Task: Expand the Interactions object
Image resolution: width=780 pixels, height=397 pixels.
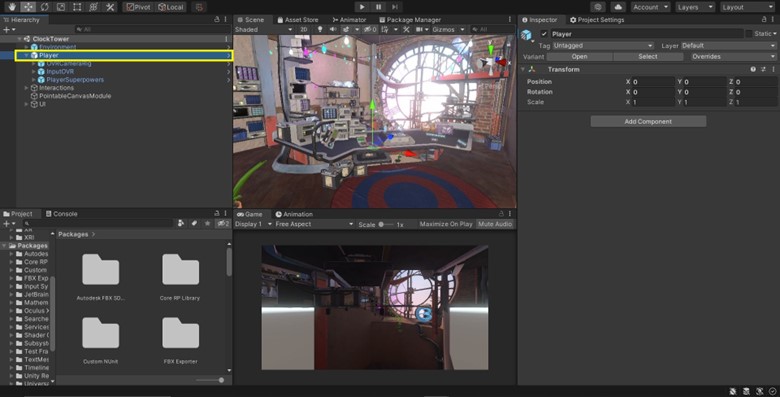Action: [26, 88]
